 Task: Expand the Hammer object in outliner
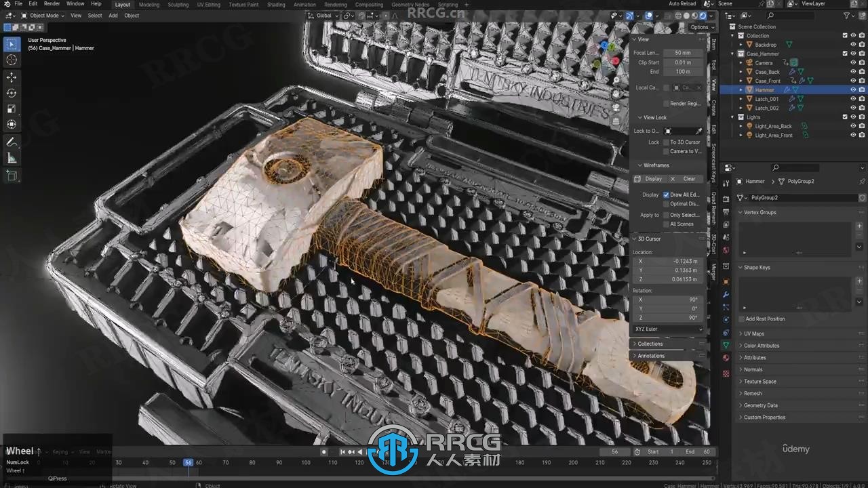741,89
